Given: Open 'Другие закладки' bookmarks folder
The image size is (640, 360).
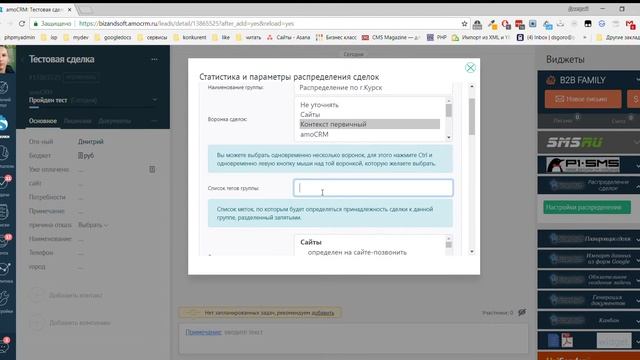Looking at the screenshot, I should coord(618,37).
